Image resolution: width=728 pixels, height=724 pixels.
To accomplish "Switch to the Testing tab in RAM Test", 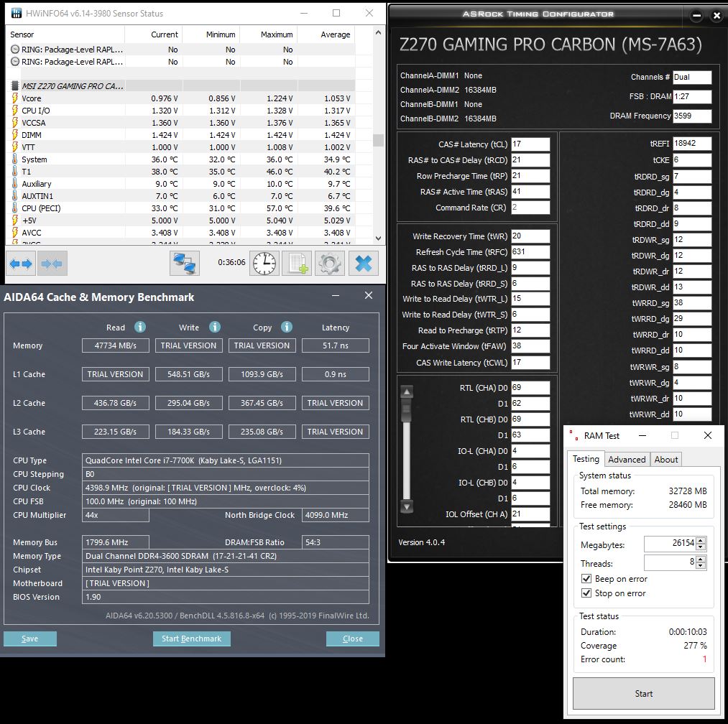I will tap(586, 459).
